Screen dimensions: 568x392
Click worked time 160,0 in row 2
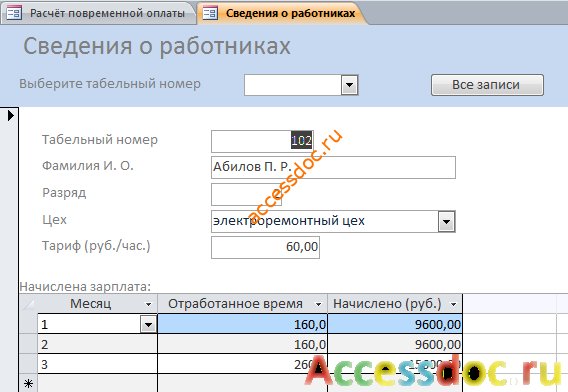coord(243,344)
